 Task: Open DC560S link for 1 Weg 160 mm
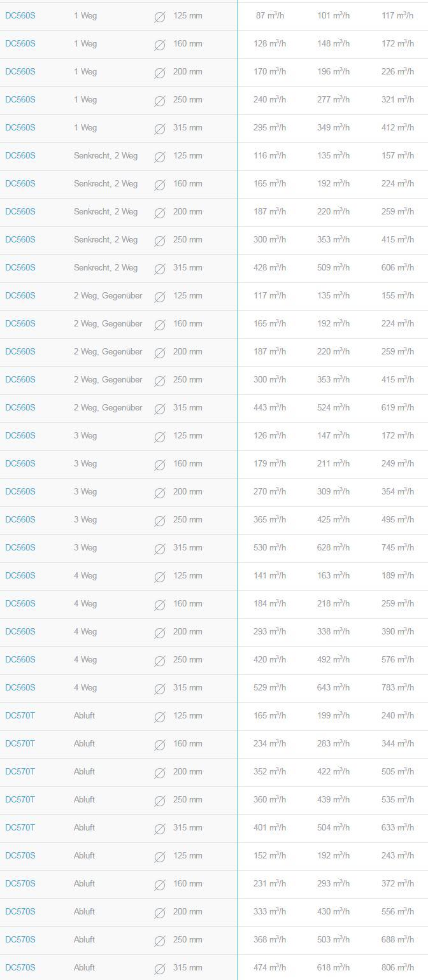click(20, 43)
